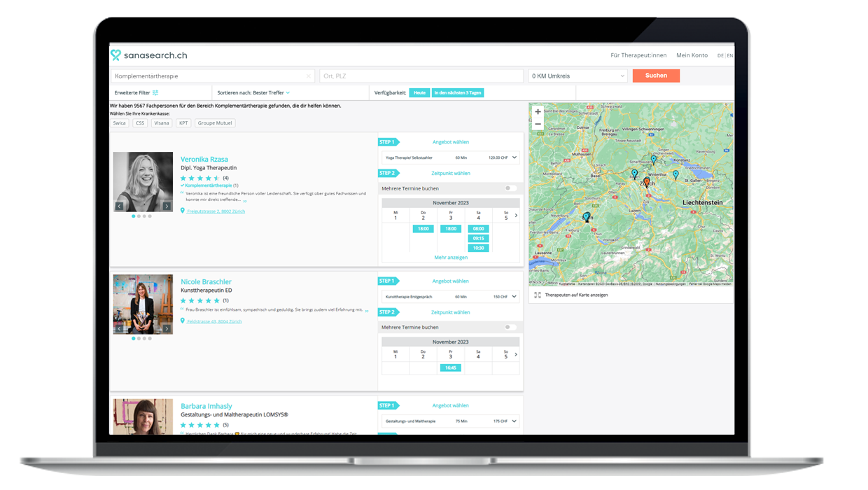
Task: Click in the Ort, PLZ input field
Action: 421,76
